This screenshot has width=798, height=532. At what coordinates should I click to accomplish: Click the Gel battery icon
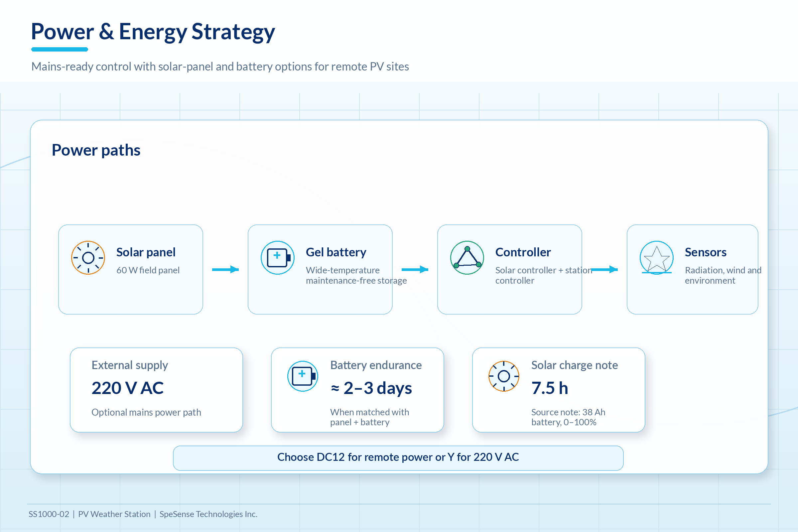click(x=278, y=258)
